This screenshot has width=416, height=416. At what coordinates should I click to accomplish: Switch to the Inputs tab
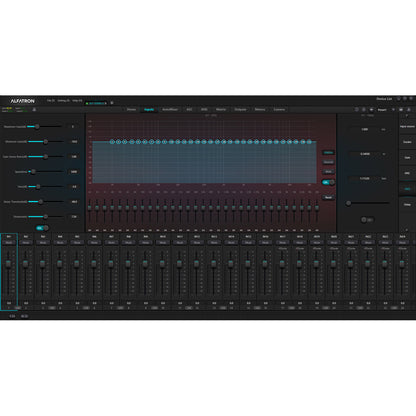149,109
